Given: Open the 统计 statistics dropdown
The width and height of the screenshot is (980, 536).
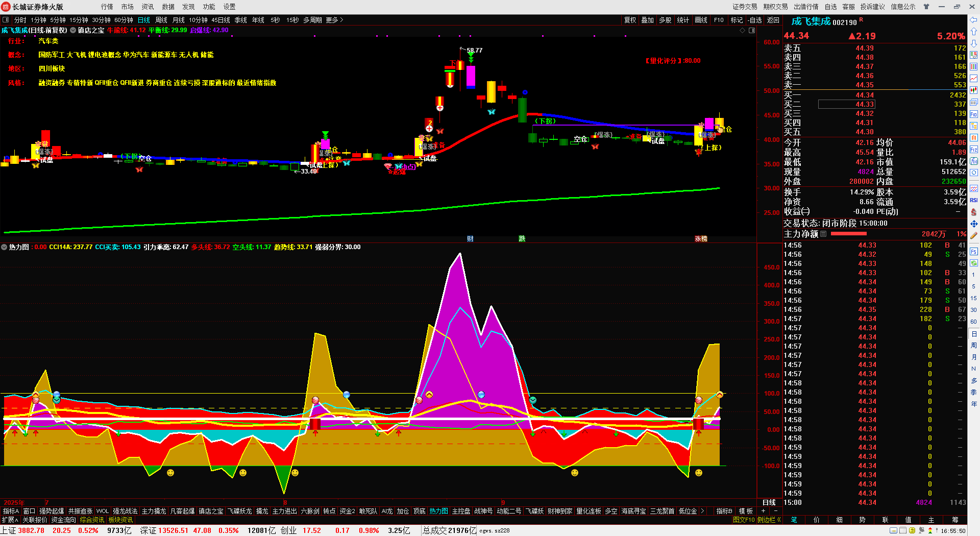Looking at the screenshot, I should point(683,20).
